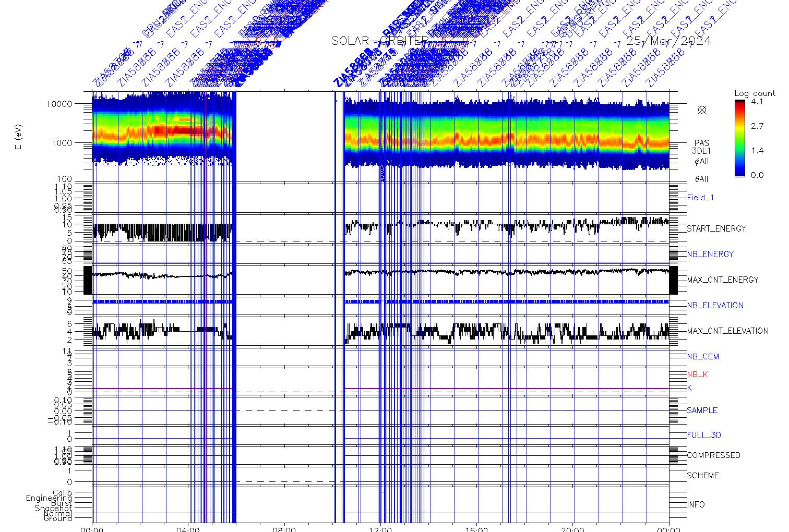789x532 pixels.
Task: Click the 1000 energy axis tick label
Action: pos(62,143)
